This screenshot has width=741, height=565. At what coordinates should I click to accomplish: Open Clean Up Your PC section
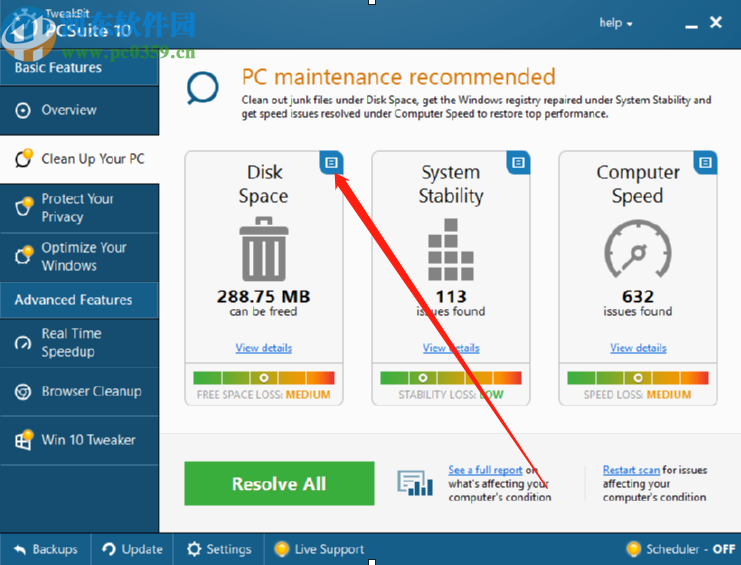click(79, 159)
